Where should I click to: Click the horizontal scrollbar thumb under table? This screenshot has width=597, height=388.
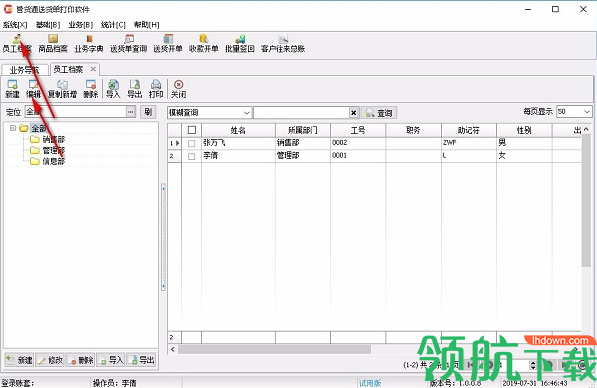click(274, 349)
